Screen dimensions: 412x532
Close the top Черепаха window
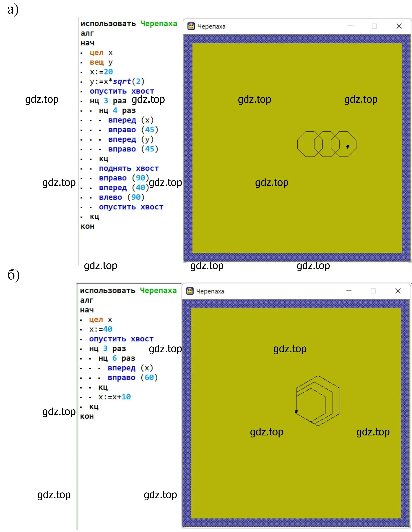399,26
